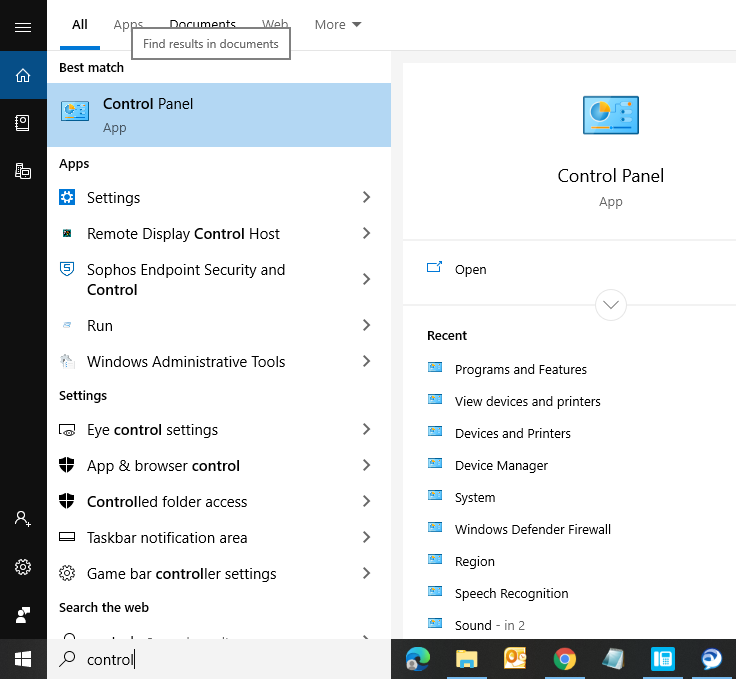The width and height of the screenshot is (736, 679).
Task: Expand Windows Administrative Tools chevron
Action: pyautogui.click(x=367, y=361)
